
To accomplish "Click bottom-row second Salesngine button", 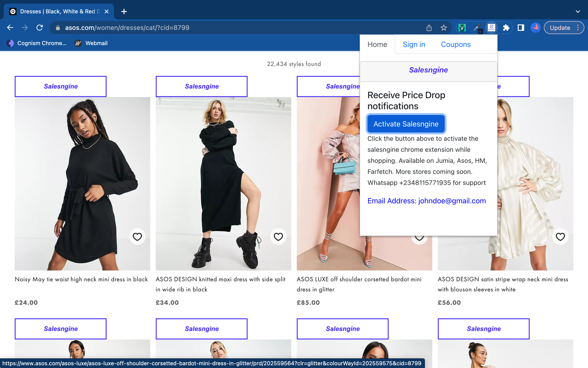I will [x=201, y=329].
